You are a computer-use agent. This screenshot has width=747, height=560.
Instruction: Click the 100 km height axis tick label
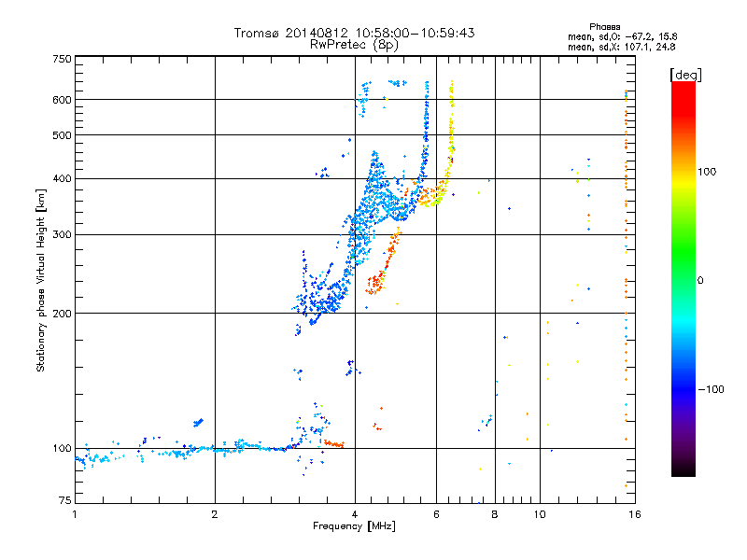point(62,449)
